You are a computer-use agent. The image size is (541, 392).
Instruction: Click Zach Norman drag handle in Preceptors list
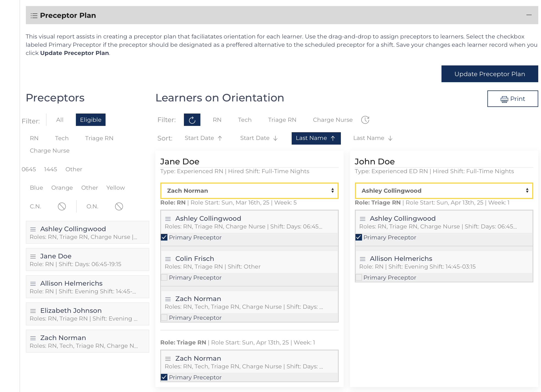pos(33,338)
